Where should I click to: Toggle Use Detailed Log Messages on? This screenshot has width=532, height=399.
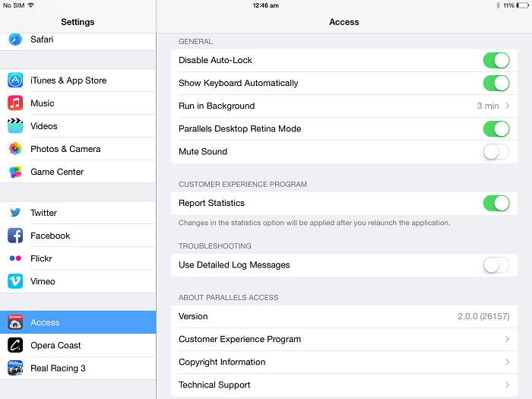pos(496,265)
